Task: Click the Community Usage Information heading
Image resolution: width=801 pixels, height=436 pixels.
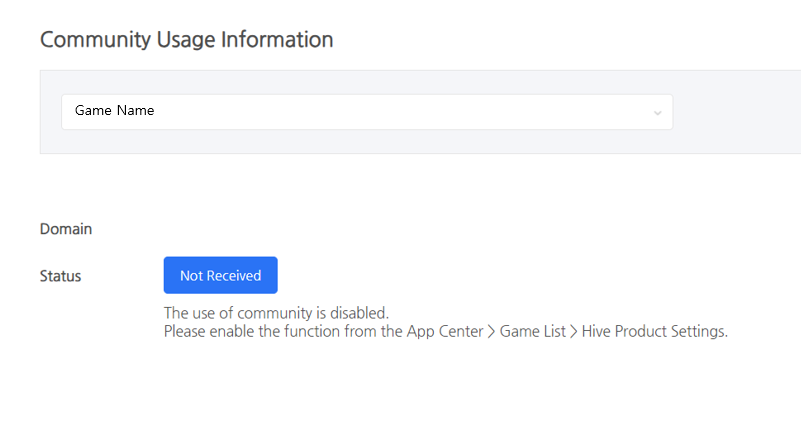Action: [x=186, y=40]
